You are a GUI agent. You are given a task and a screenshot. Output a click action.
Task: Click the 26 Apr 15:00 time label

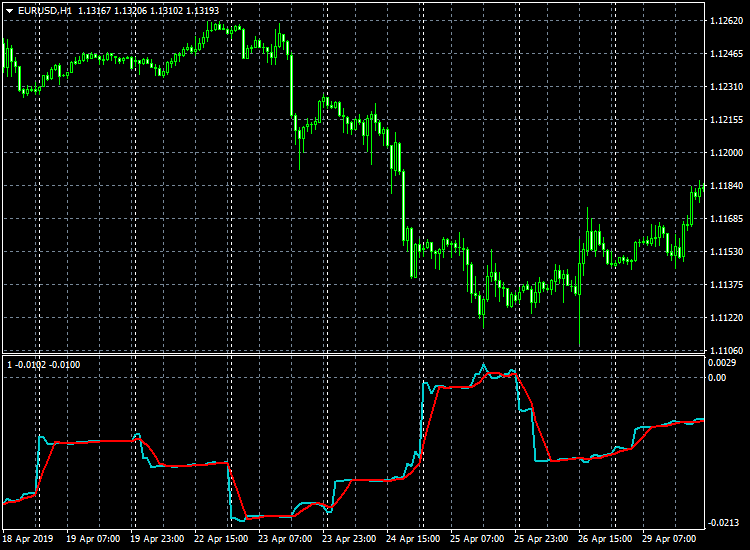coord(605,539)
